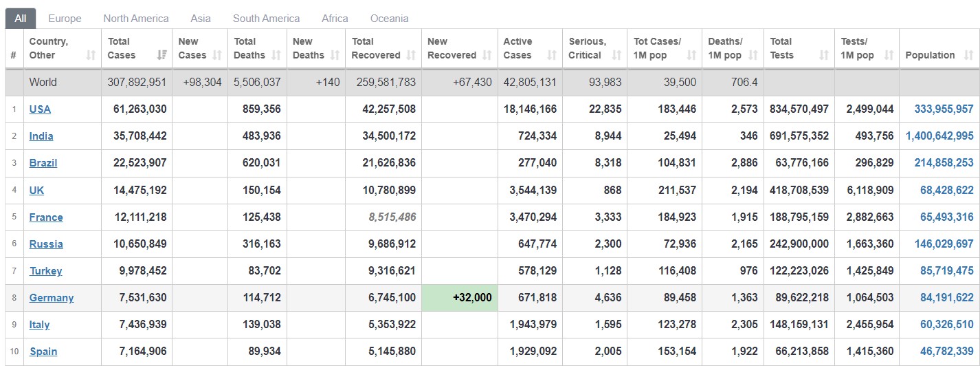980x366 pixels.
Task: Select World total cases 307,892,951
Action: [137, 82]
